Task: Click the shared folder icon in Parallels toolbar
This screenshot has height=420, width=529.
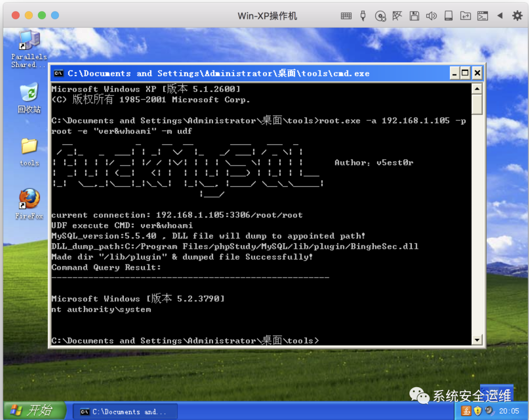Action: pos(466,16)
